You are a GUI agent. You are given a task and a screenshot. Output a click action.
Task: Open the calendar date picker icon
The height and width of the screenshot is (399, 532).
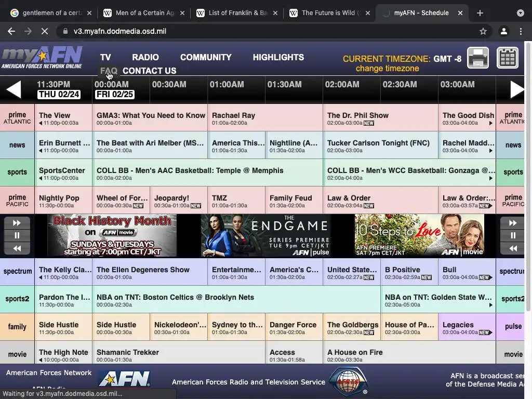(508, 58)
